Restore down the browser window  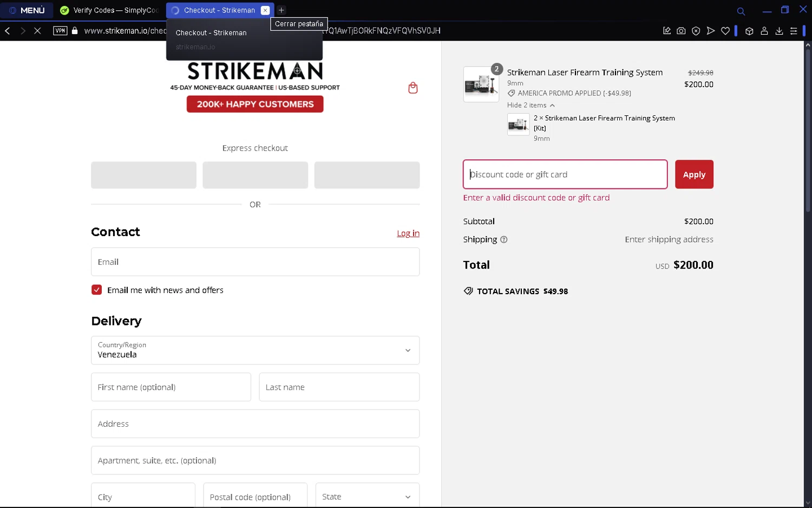785,10
